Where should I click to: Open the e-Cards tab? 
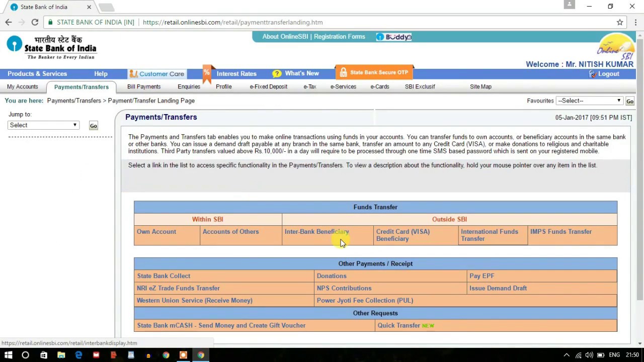tap(380, 86)
